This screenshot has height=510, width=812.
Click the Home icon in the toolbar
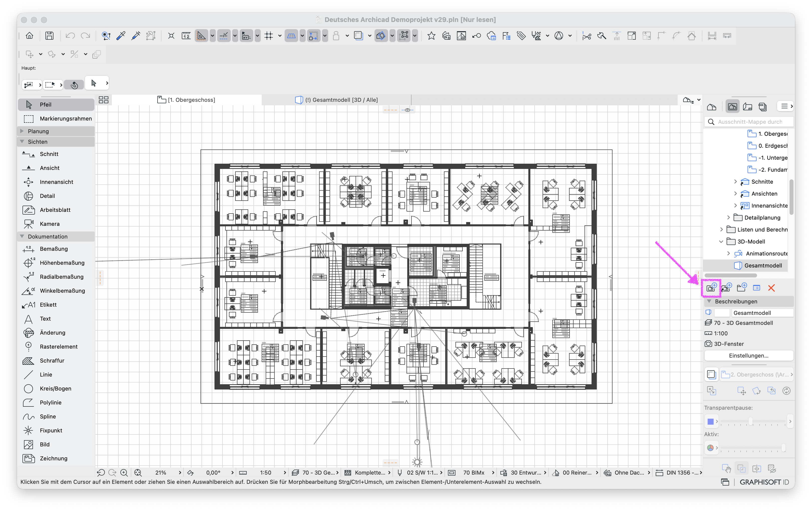click(x=29, y=36)
